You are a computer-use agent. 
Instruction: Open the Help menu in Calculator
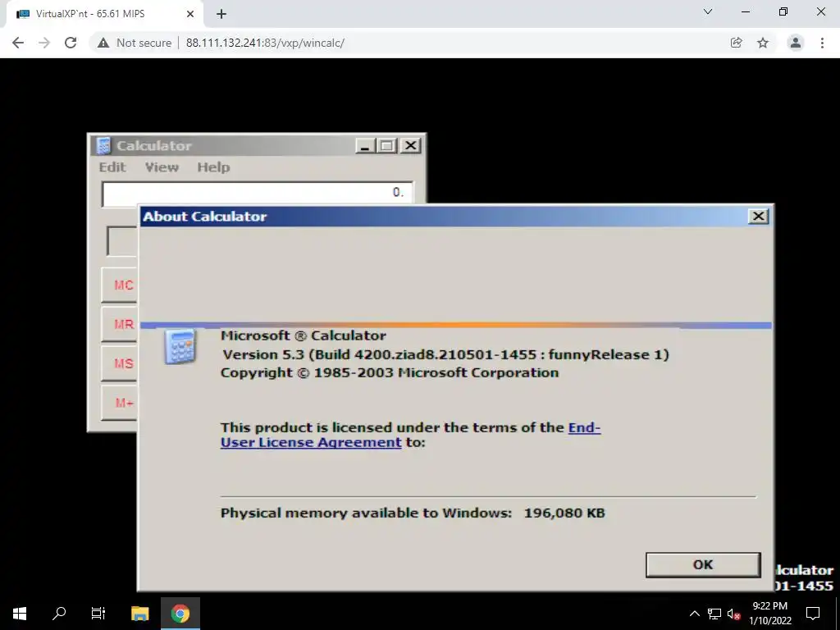click(x=213, y=167)
